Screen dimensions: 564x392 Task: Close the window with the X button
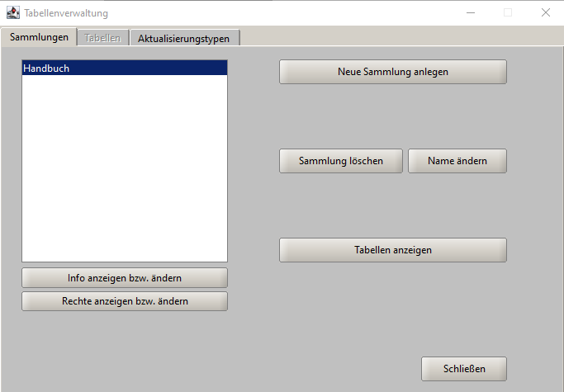point(546,13)
